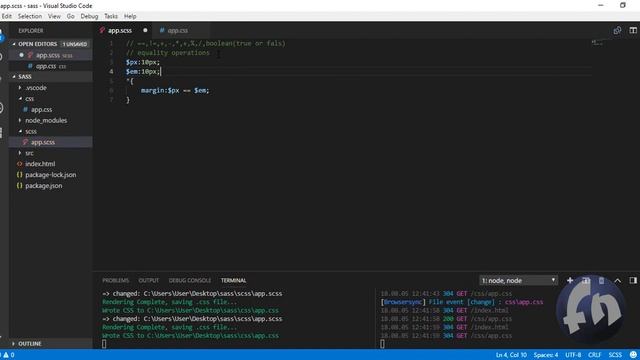Click the unsaved dot on app.scss tab
This screenshot has width=640, height=360.
coord(145,30)
